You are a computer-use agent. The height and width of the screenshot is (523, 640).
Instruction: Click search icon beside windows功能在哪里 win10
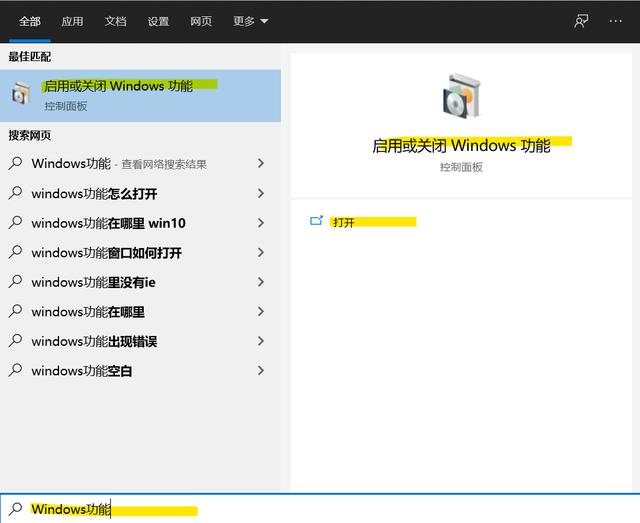pos(15,222)
